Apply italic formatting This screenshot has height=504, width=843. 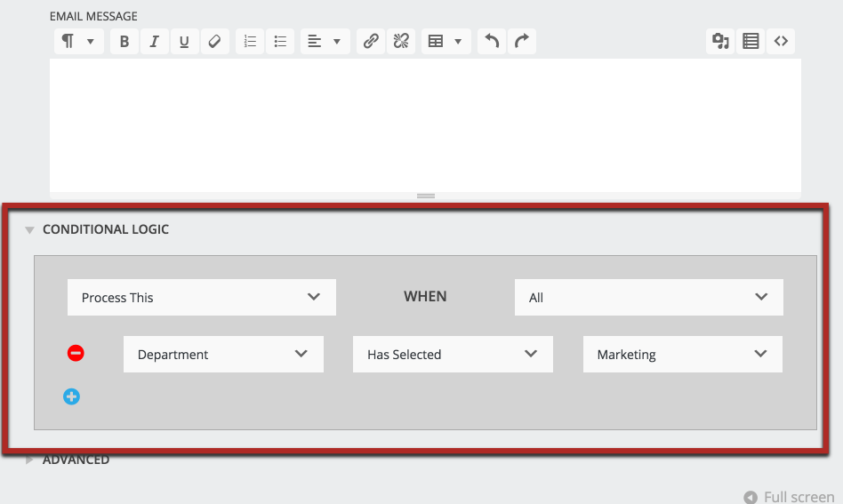[154, 41]
